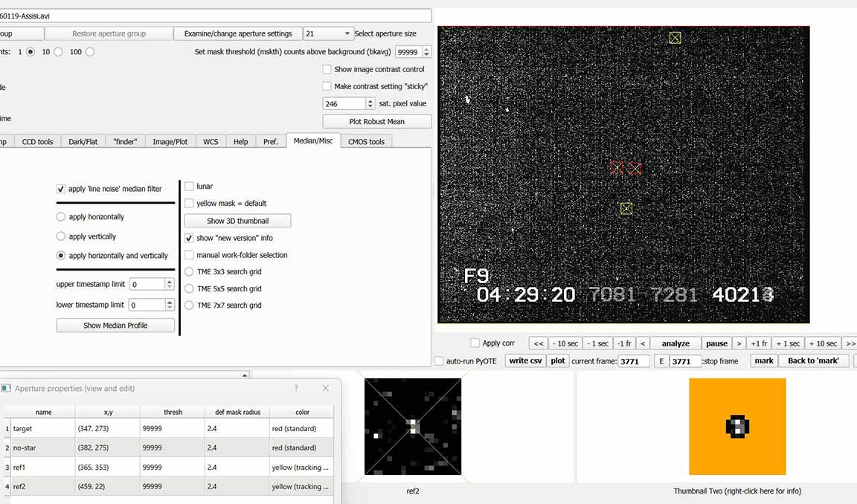The image size is (857, 504).
Task: Click the orange Thumbnail Two mask image
Action: 737,426
